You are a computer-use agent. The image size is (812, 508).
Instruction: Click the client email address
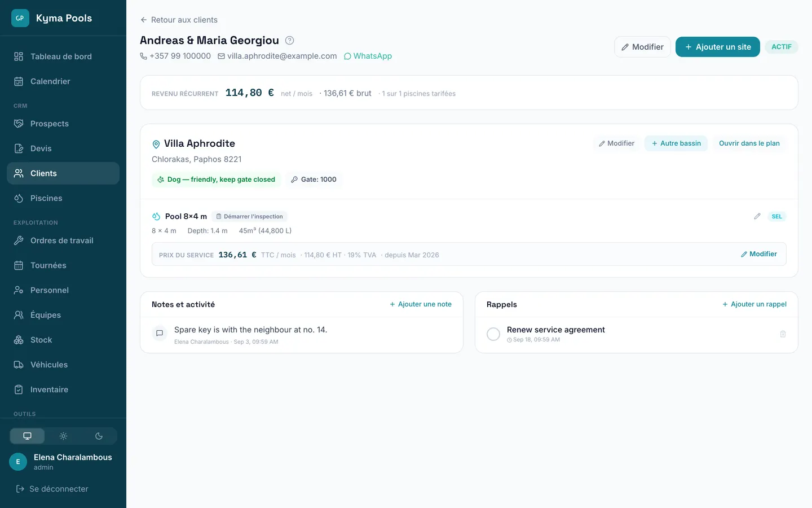(277, 56)
